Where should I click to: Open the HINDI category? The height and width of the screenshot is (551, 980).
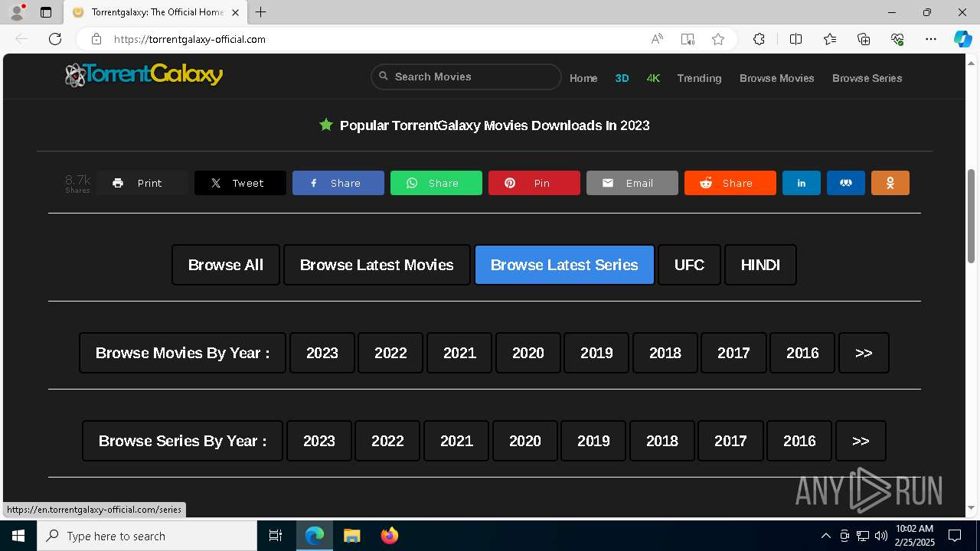tap(760, 265)
